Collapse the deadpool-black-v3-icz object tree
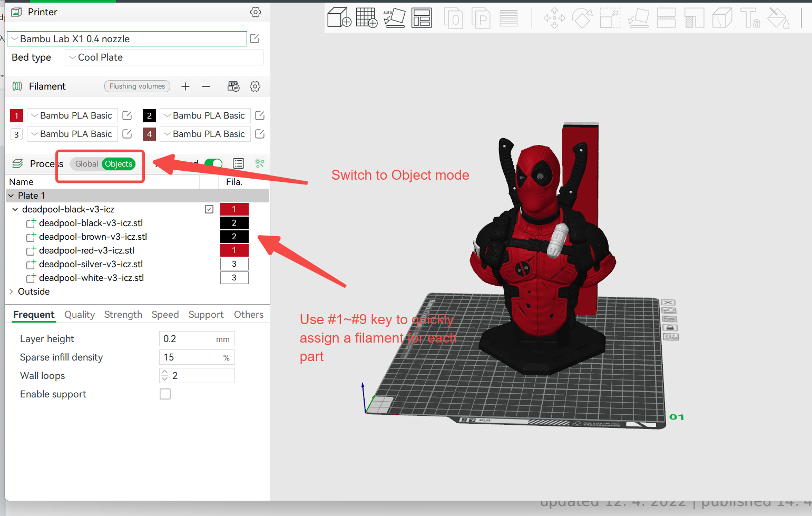The width and height of the screenshot is (812, 516). coord(15,209)
